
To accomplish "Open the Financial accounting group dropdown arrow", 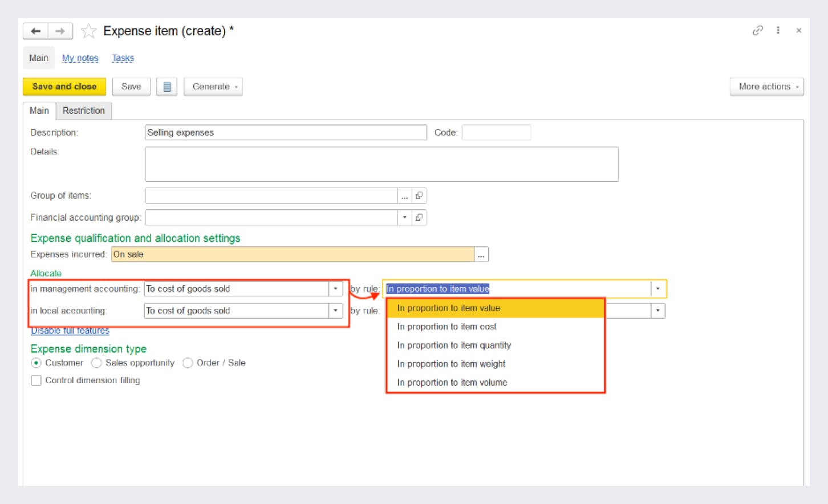I will click(x=404, y=217).
